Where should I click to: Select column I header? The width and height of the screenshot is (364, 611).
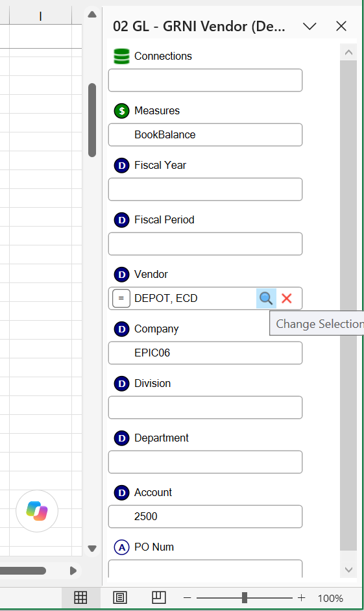tap(40, 16)
